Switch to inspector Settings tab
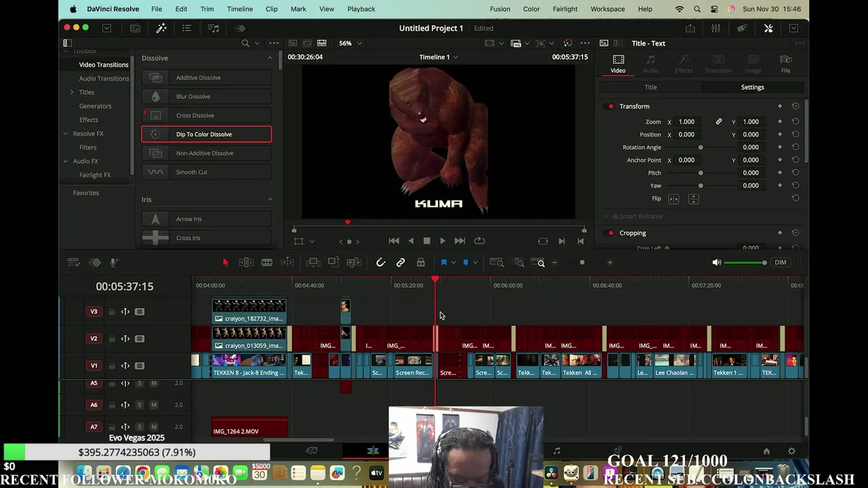This screenshot has width=868, height=488. (752, 87)
